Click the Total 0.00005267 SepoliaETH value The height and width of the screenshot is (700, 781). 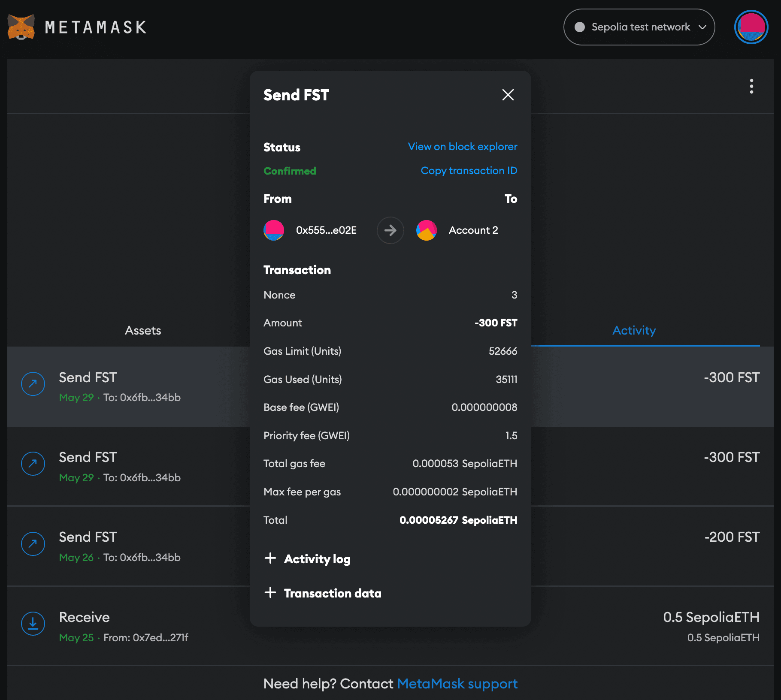[458, 520]
